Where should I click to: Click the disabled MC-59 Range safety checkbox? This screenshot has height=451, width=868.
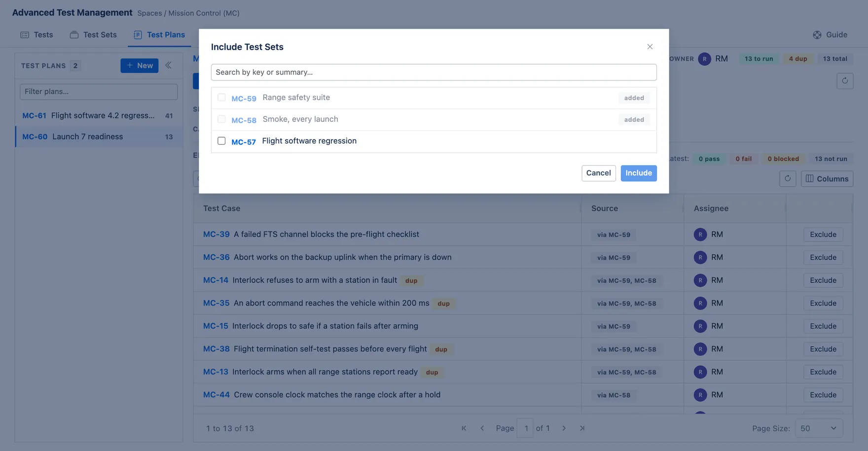[x=221, y=97]
